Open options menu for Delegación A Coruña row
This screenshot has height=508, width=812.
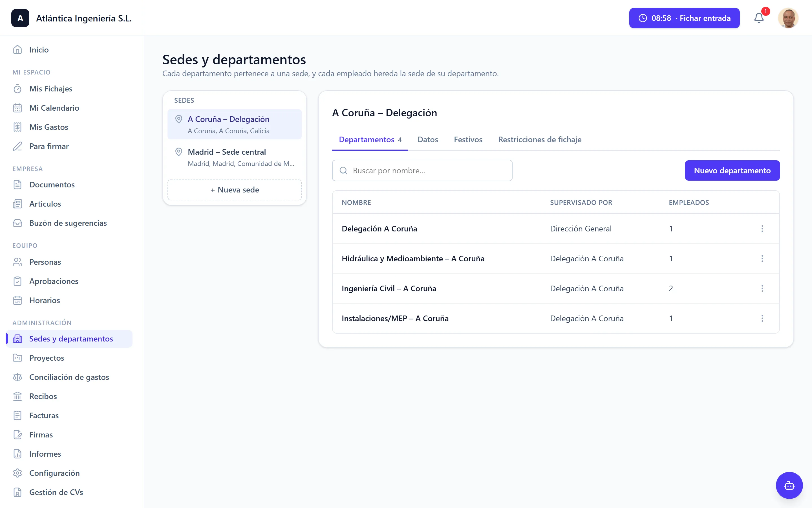point(762,229)
